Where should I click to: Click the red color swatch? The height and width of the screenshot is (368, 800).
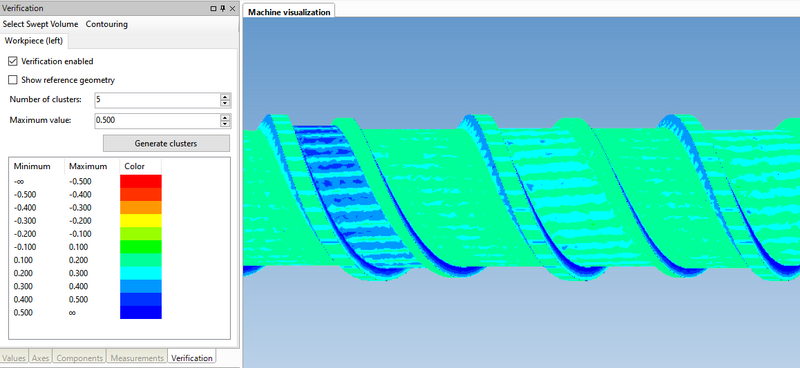pyautogui.click(x=141, y=181)
